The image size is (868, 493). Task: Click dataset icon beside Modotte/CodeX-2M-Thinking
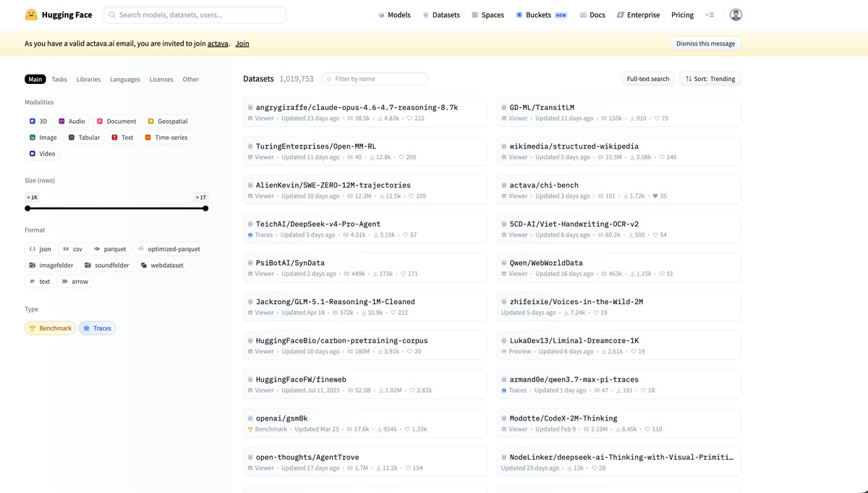504,418
